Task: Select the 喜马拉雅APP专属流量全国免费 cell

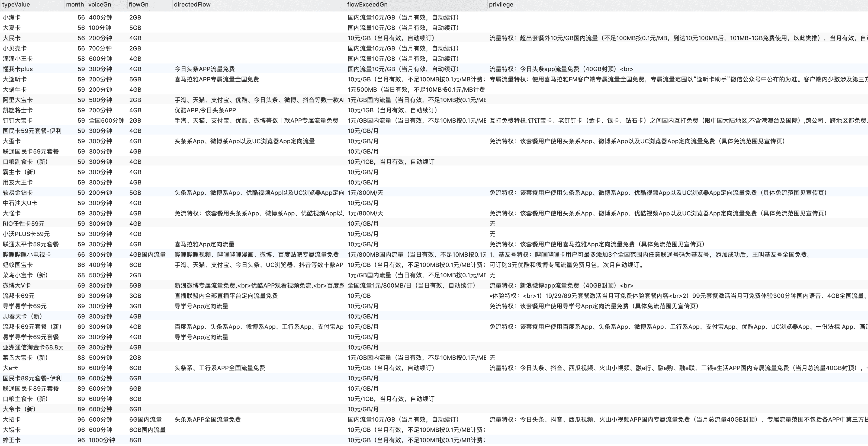Action: pyautogui.click(x=217, y=79)
